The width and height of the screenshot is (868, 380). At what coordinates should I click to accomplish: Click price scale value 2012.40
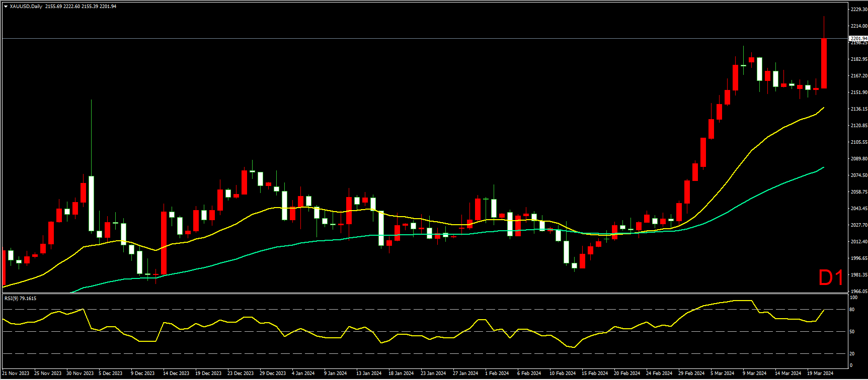[858, 242]
